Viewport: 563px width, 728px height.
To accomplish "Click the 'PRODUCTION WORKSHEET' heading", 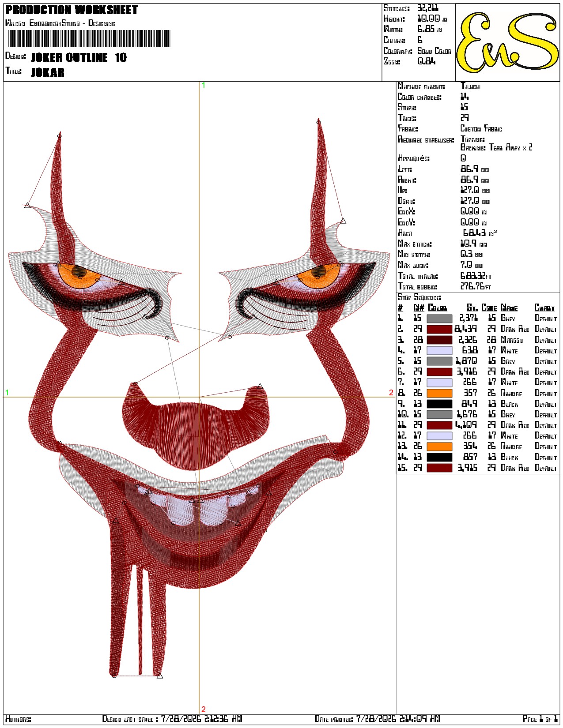I will 72,10.
